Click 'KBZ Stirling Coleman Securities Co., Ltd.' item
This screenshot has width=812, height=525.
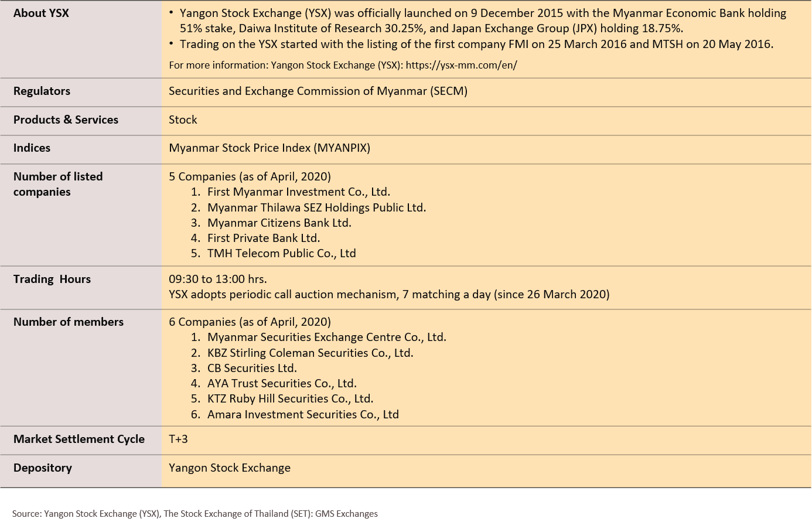pyautogui.click(x=310, y=353)
